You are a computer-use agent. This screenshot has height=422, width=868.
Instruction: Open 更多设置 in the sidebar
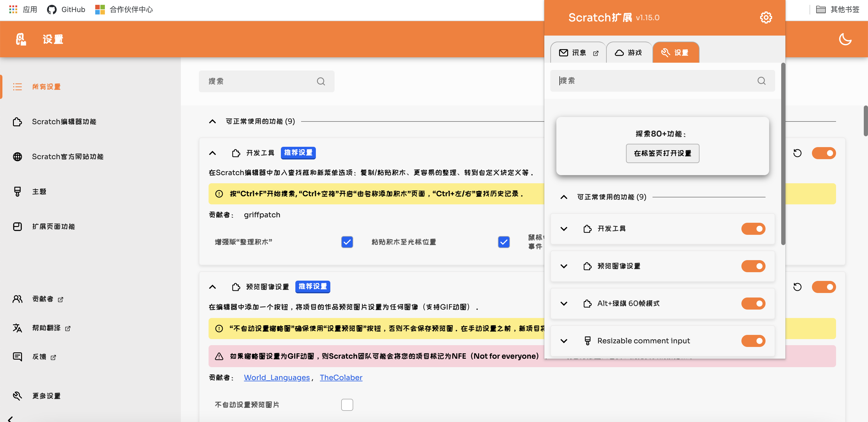pyautogui.click(x=90, y=396)
